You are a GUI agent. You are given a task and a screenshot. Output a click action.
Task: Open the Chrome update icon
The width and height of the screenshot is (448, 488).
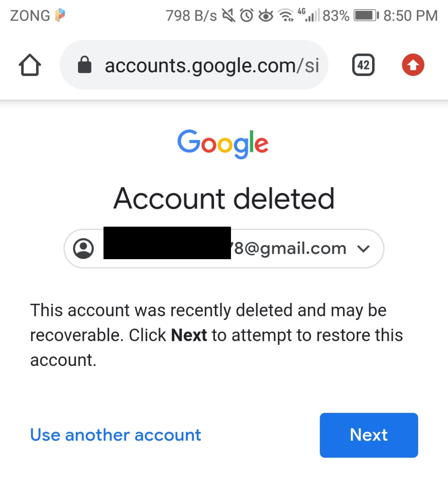413,65
